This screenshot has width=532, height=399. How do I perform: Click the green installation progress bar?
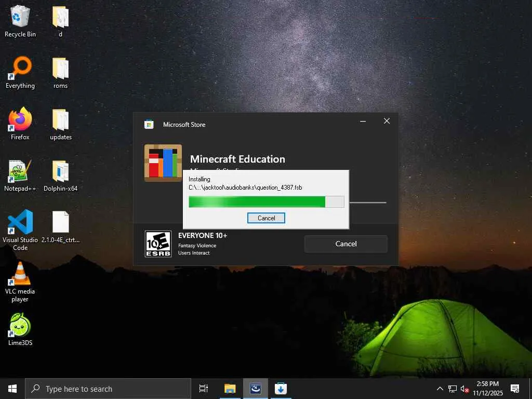(267, 202)
